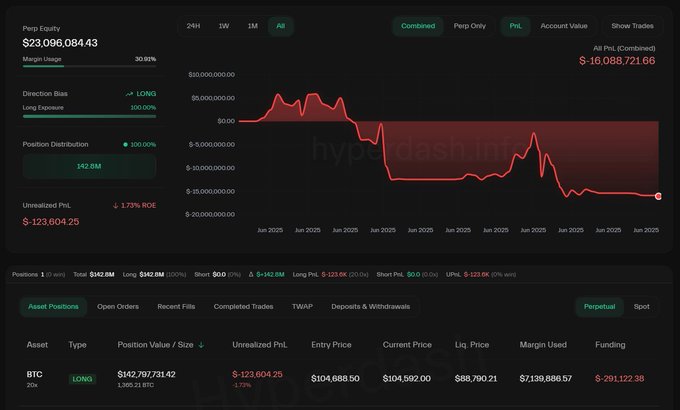Click the BTC asset name in table
This screenshot has width=680, height=410.
point(35,374)
